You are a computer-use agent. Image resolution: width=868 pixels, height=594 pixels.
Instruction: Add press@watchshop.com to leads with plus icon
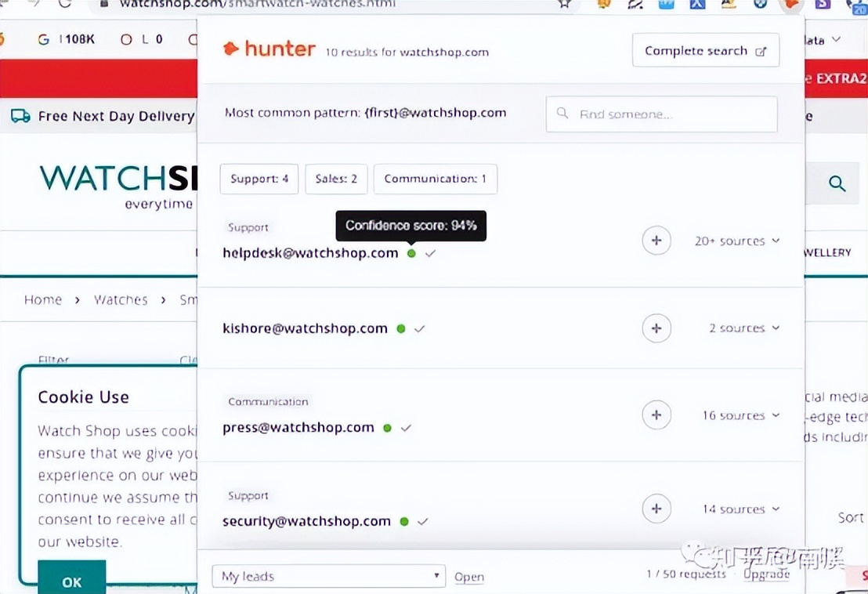pos(656,415)
